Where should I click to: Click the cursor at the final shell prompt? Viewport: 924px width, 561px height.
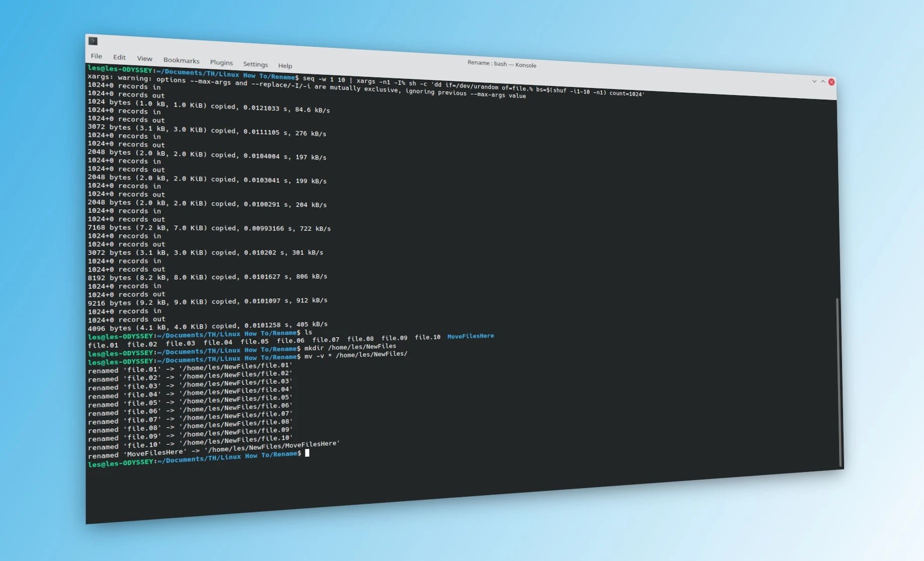307,453
